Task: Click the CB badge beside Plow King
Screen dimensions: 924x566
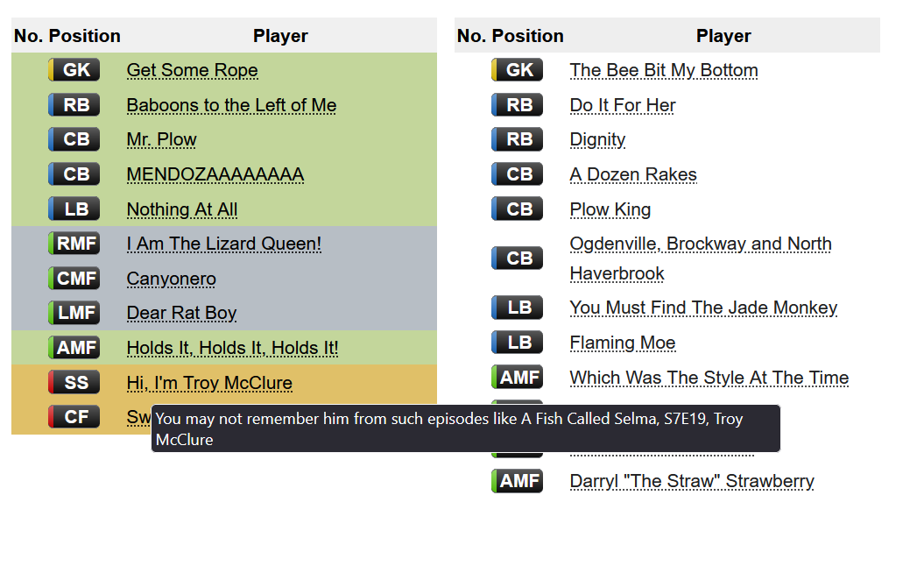Action: (518, 209)
